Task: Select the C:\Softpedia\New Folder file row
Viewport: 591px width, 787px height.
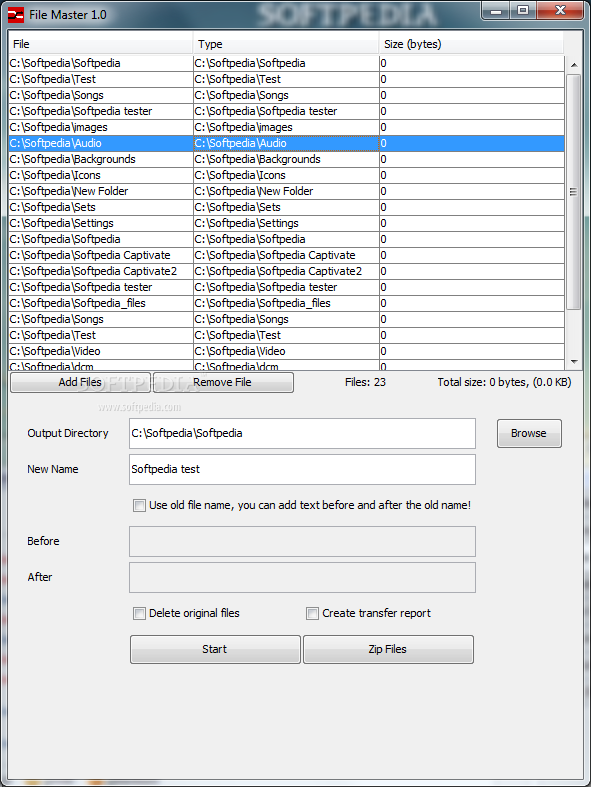Action: (286, 192)
